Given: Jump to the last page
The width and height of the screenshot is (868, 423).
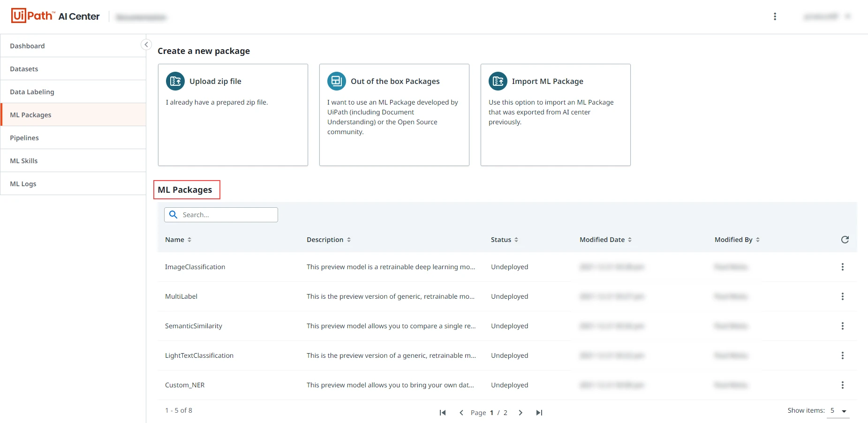Looking at the screenshot, I should [x=539, y=413].
